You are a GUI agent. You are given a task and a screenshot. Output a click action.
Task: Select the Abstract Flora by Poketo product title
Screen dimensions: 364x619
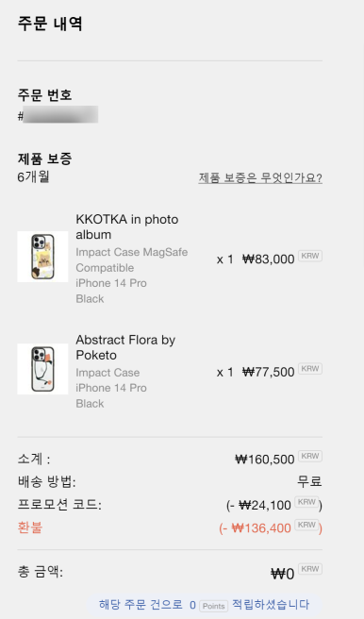click(125, 347)
